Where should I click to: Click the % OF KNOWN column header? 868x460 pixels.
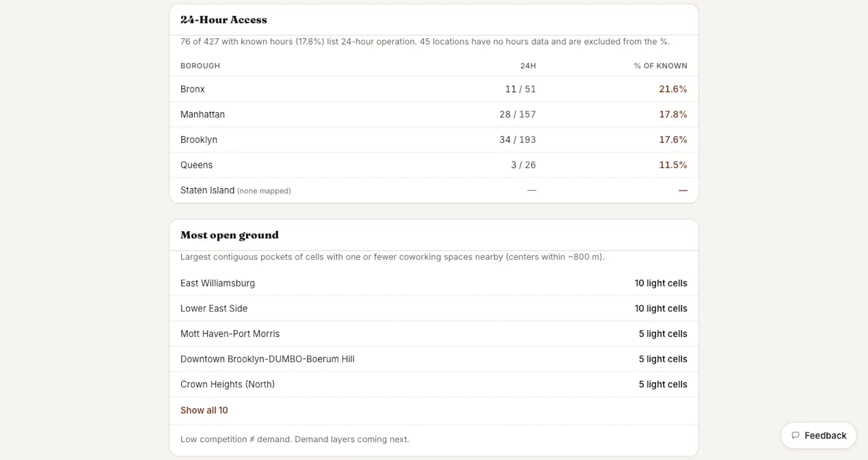pyautogui.click(x=660, y=66)
